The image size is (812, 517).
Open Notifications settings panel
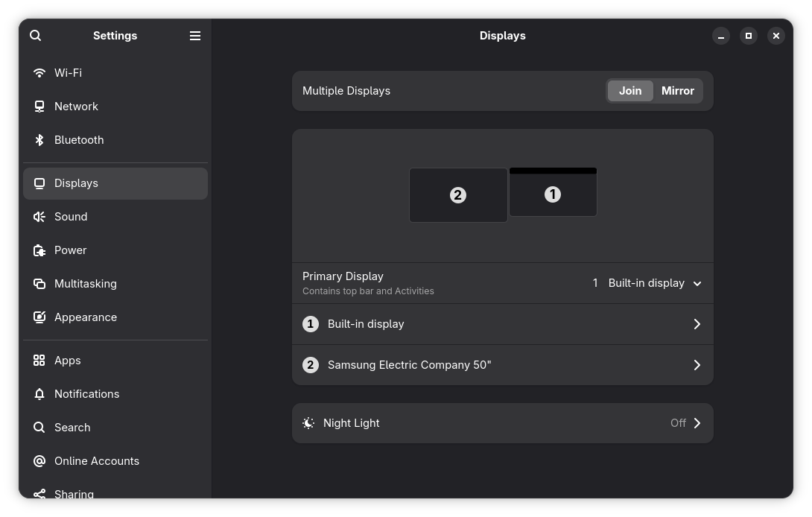115,393
